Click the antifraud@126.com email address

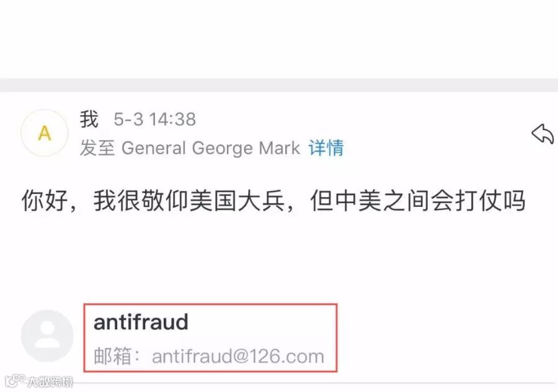click(238, 357)
